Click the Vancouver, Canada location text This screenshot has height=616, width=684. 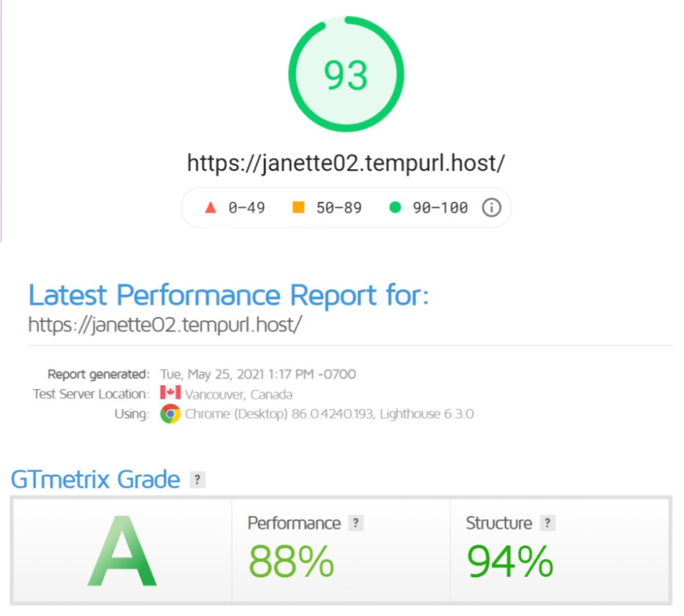coord(239,395)
